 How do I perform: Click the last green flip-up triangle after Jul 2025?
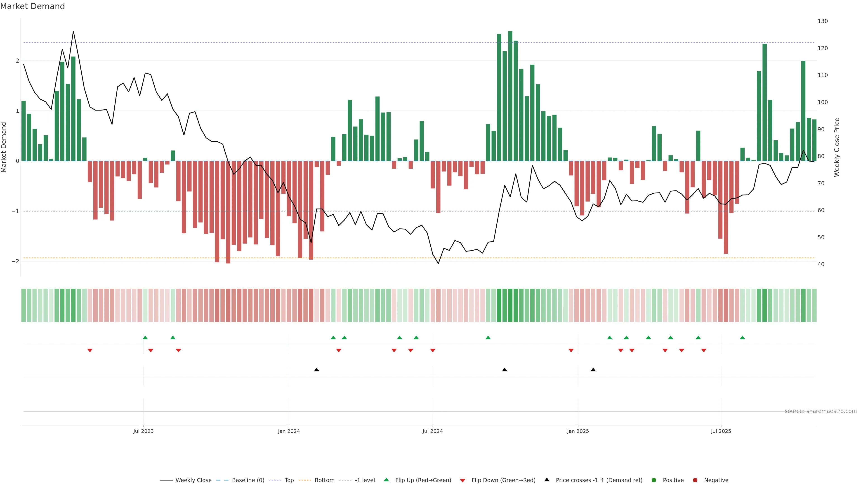[742, 338]
